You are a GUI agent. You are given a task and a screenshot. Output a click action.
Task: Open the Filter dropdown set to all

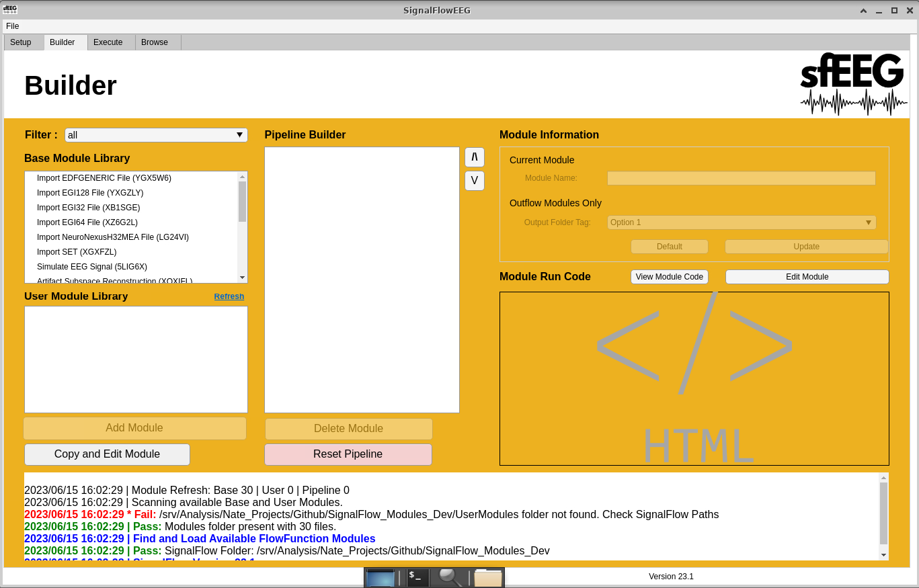pyautogui.click(x=156, y=135)
